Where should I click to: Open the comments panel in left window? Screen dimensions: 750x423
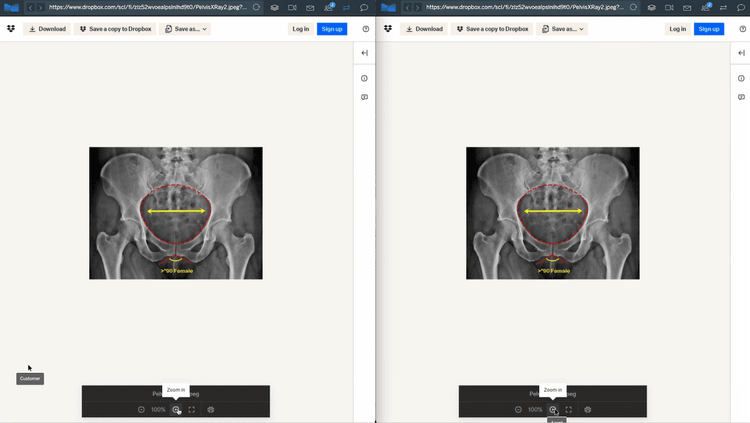pyautogui.click(x=364, y=97)
